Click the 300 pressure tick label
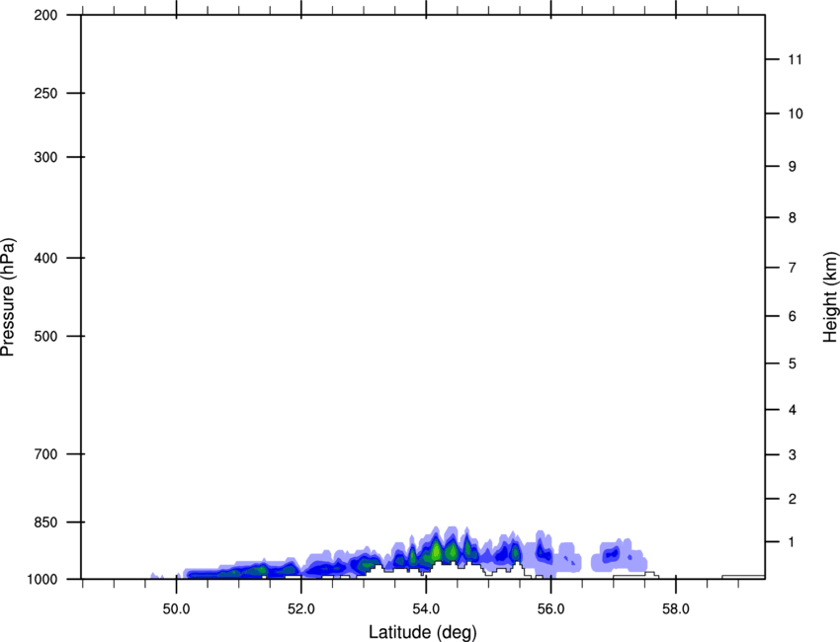 click(x=45, y=157)
